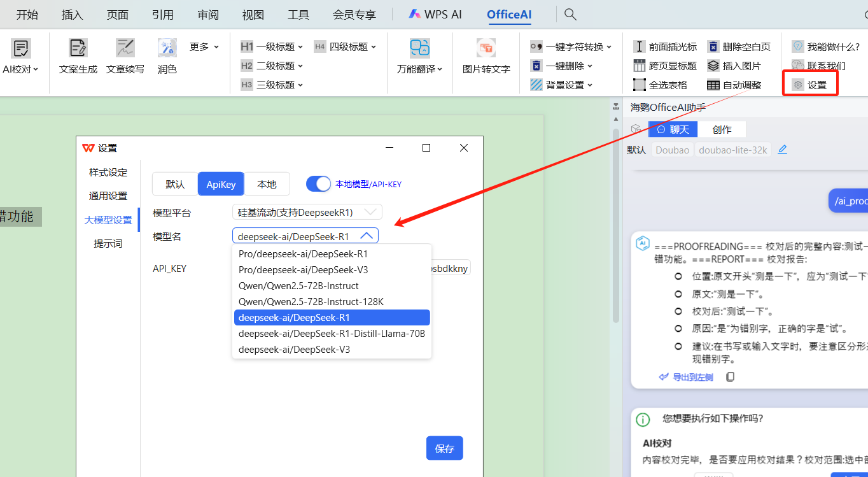Viewport: 868px width, 477px height.
Task: Toggle the 本地模型/API-KEY switch
Action: tap(318, 184)
